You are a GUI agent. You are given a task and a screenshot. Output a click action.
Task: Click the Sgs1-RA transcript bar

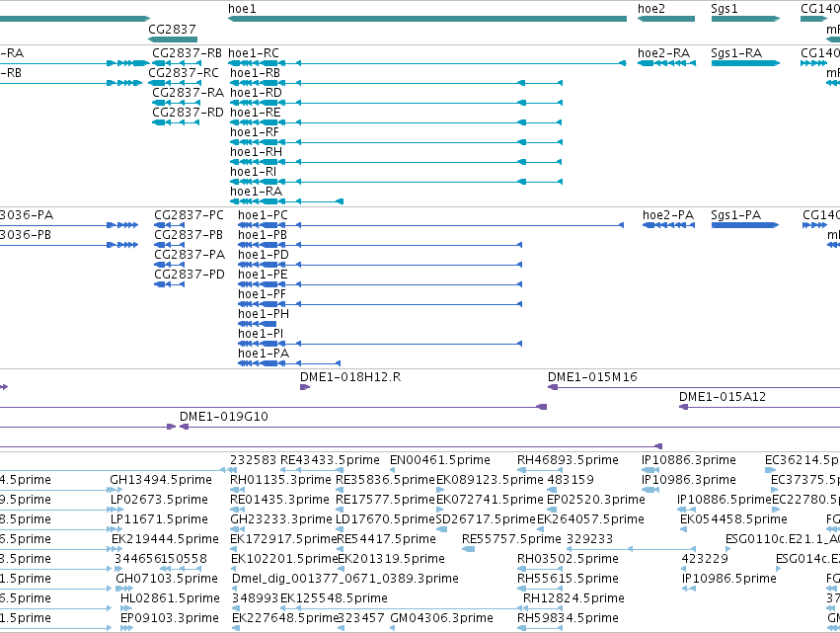[x=745, y=63]
